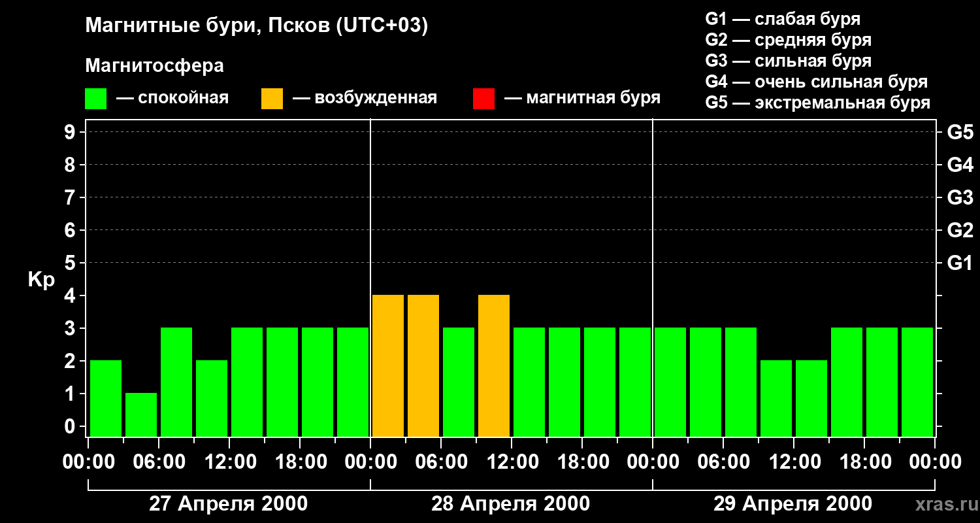Click the 'G5 — экстремальная буря' legend entry
Screen dimensions: 980x523
(817, 103)
